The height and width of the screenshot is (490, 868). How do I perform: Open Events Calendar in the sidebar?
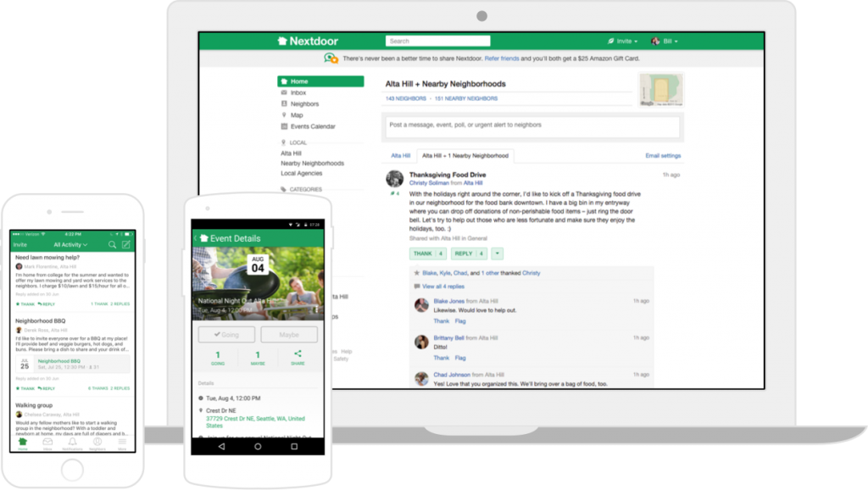click(x=312, y=126)
